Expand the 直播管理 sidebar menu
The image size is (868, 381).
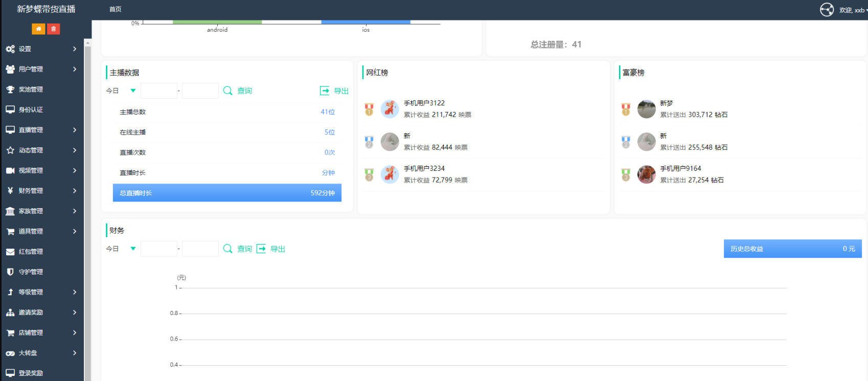click(42, 130)
